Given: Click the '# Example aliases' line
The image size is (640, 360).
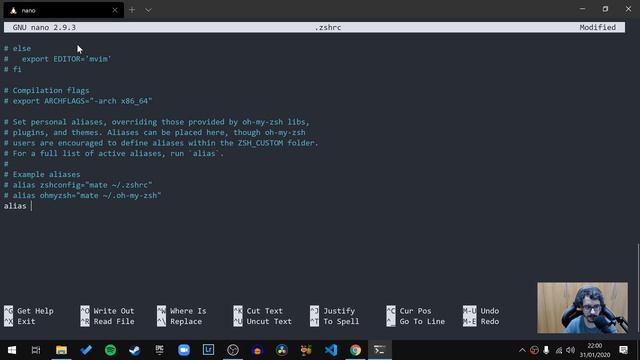Looking at the screenshot, I should pyautogui.click(x=42, y=174).
